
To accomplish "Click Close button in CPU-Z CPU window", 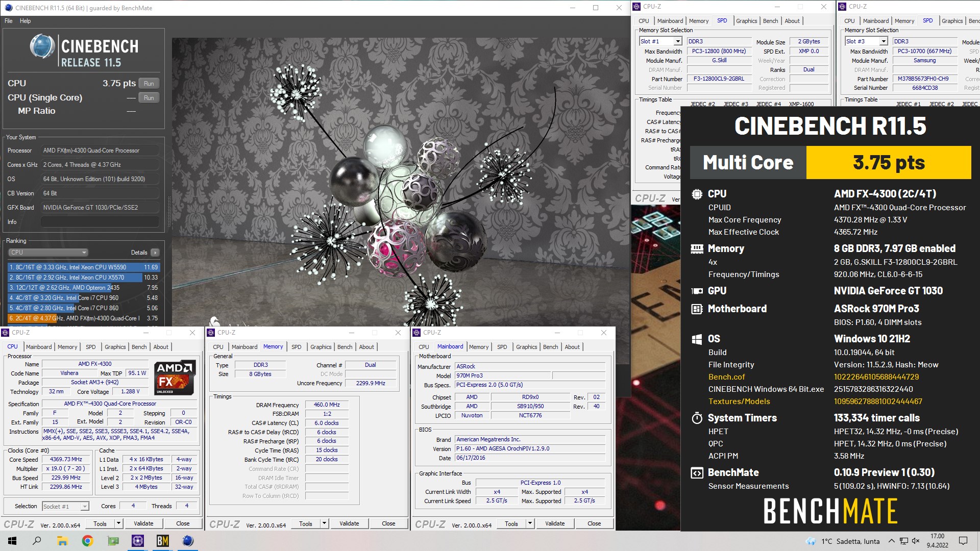I will (183, 523).
